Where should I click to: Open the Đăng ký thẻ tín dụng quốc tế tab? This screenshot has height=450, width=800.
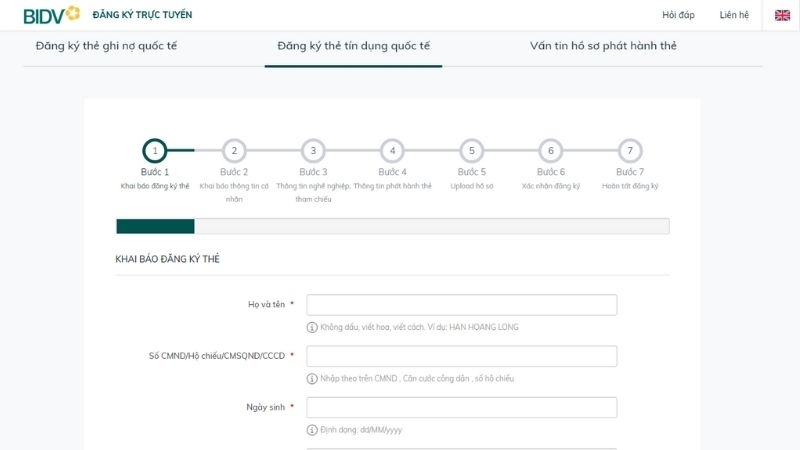354,46
